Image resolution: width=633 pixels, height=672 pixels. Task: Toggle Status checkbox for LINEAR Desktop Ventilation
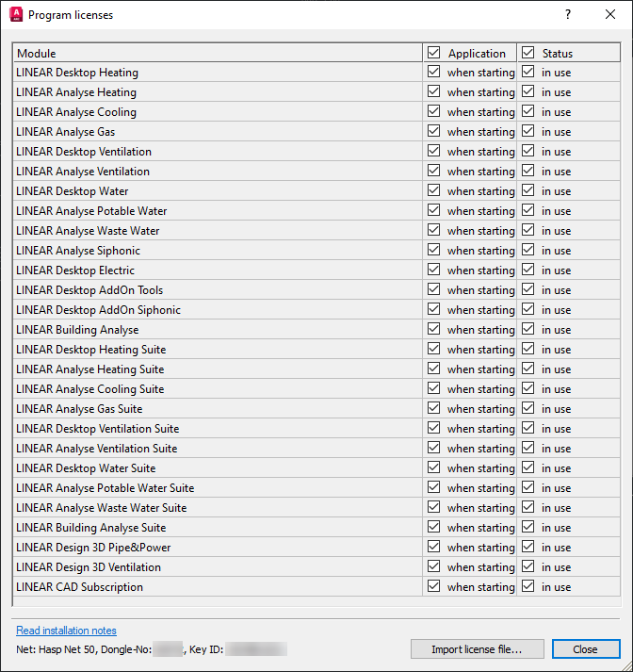click(527, 151)
